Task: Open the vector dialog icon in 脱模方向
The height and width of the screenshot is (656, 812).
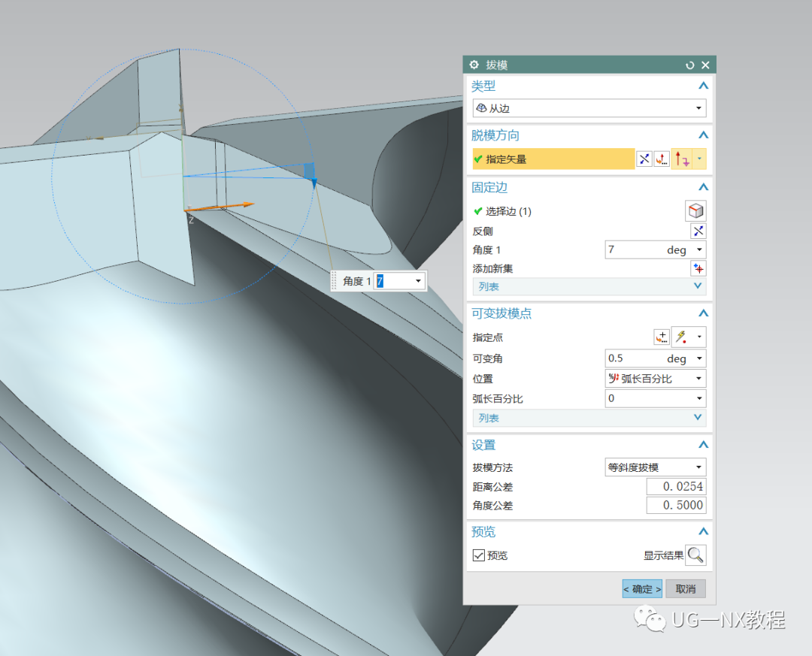Action: click(x=662, y=159)
